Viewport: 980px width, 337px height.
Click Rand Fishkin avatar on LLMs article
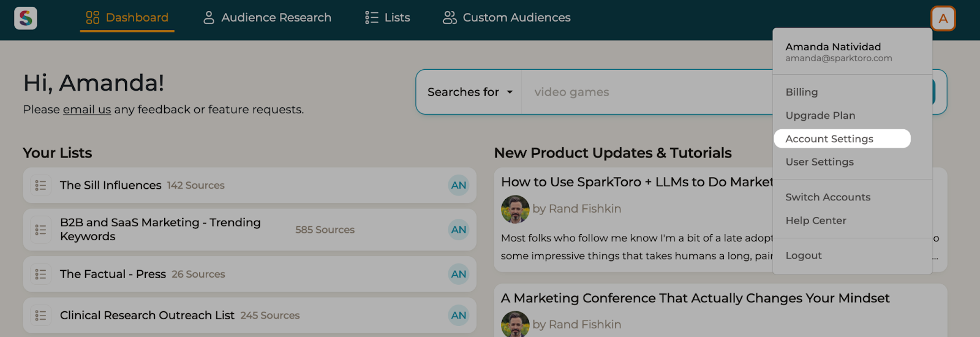coord(515,210)
